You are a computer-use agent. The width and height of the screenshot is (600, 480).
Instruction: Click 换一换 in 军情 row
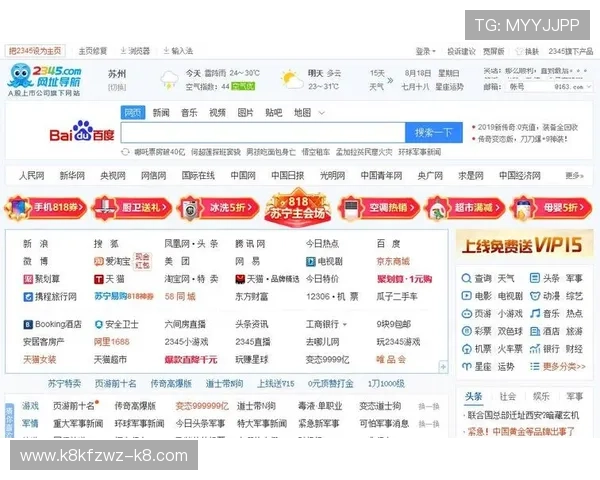point(429,424)
